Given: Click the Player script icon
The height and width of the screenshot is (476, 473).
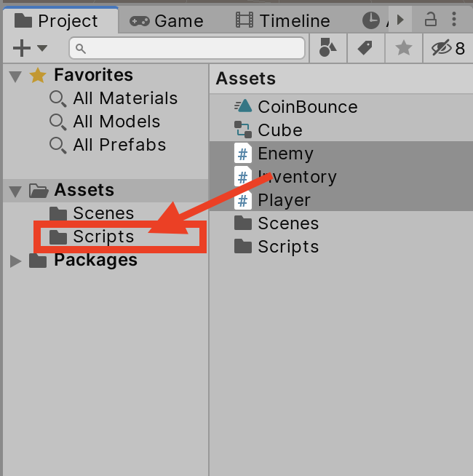Looking at the screenshot, I should 242,200.
